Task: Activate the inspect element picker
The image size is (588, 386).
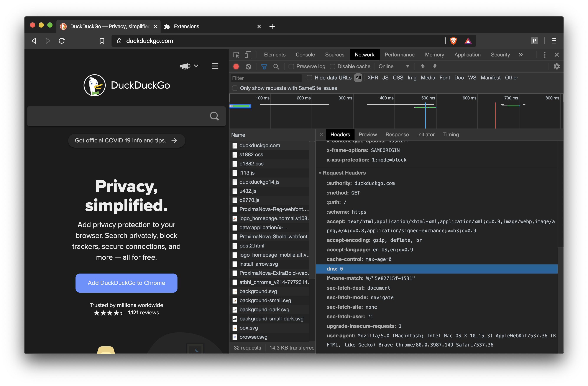Action: coord(236,55)
